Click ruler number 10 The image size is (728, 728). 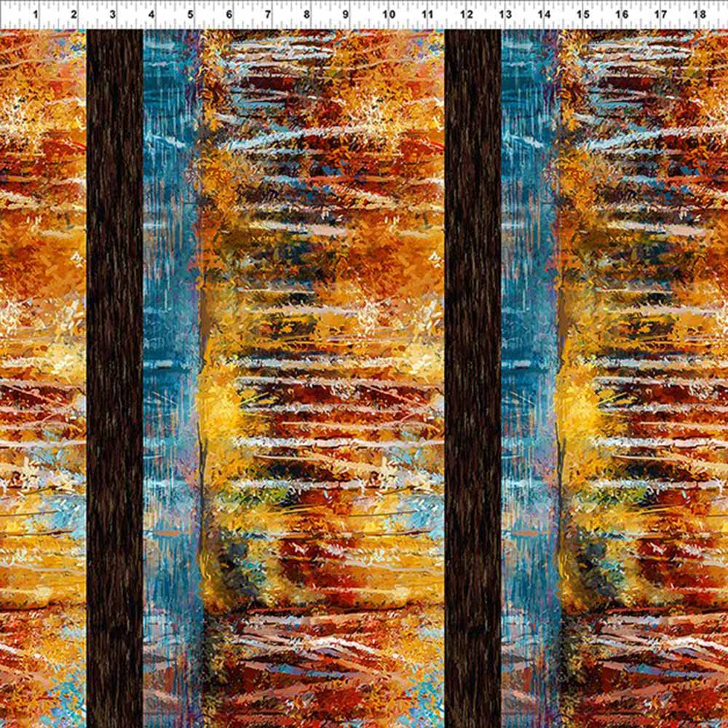coord(388,14)
